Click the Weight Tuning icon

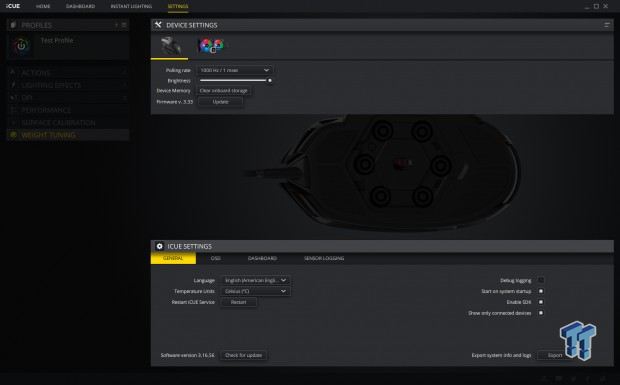[x=13, y=135]
